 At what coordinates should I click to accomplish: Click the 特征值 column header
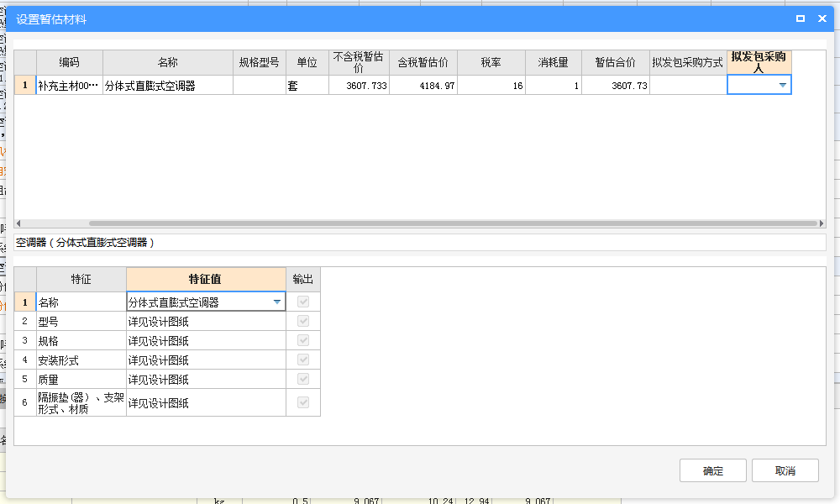205,279
